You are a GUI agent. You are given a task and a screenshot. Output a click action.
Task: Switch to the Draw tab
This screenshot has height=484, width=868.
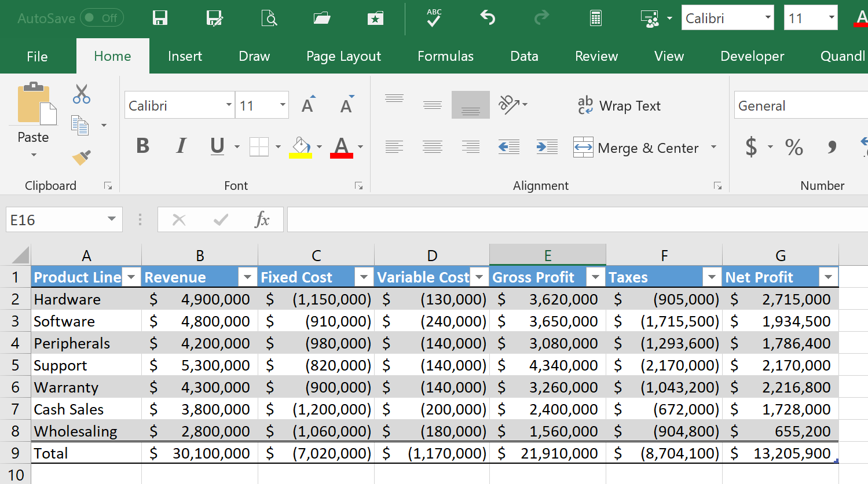[254, 56]
